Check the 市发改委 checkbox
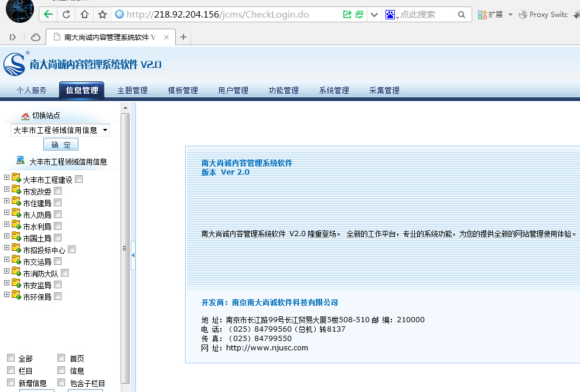This screenshot has height=392, width=580. 57,191
